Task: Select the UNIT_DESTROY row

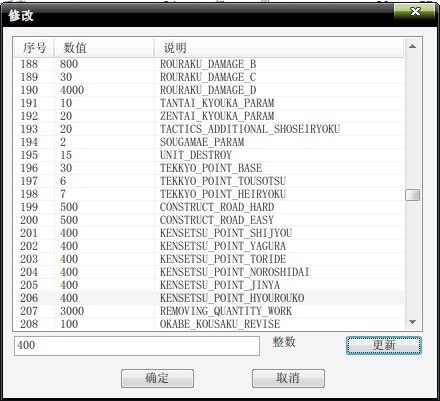Action: pyautogui.click(x=209, y=155)
